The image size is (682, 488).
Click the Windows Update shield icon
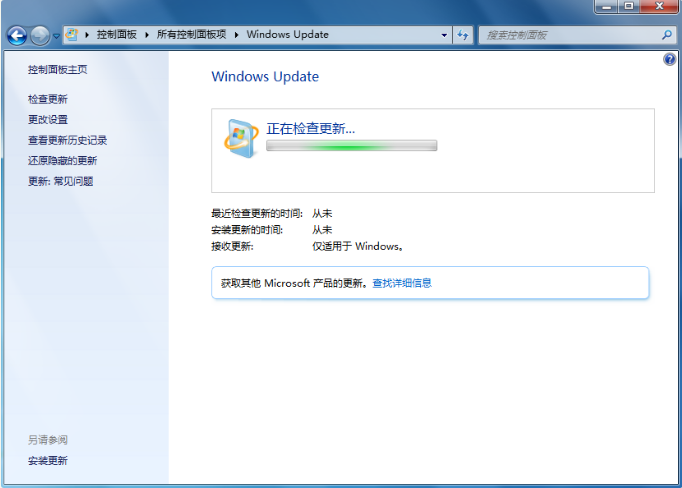coord(241,138)
